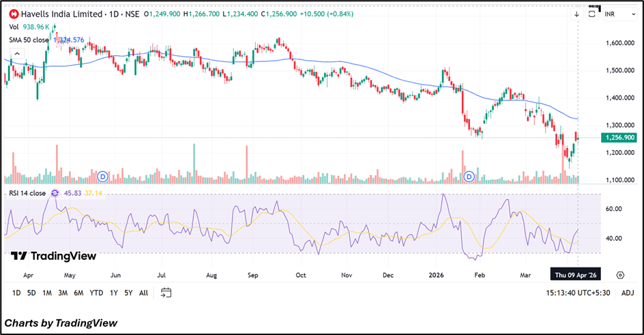
Task: Open chart settings gear icon at bottom right
Action: [x=620, y=275]
